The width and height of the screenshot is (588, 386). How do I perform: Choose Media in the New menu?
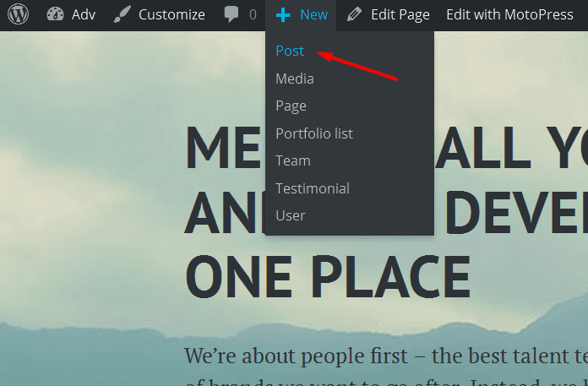click(x=295, y=79)
